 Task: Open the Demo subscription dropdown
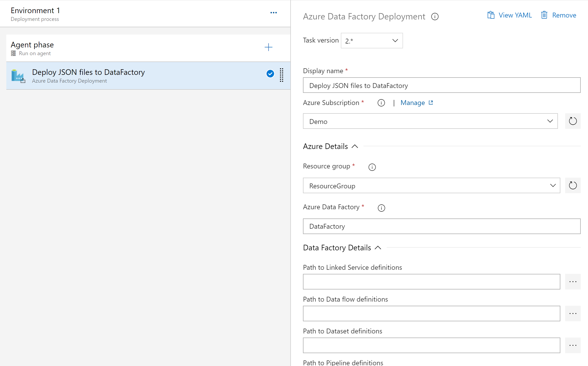click(430, 121)
